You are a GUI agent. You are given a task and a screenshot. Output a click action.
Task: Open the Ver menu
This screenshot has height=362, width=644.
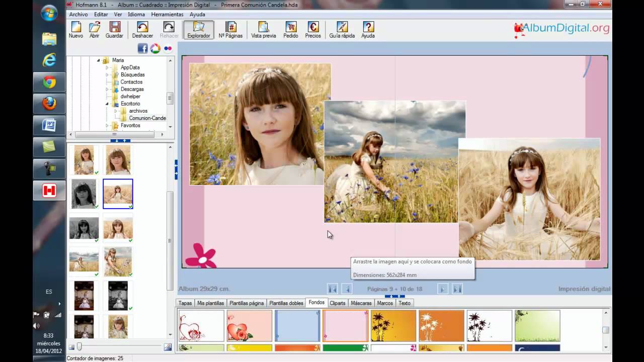pos(118,14)
